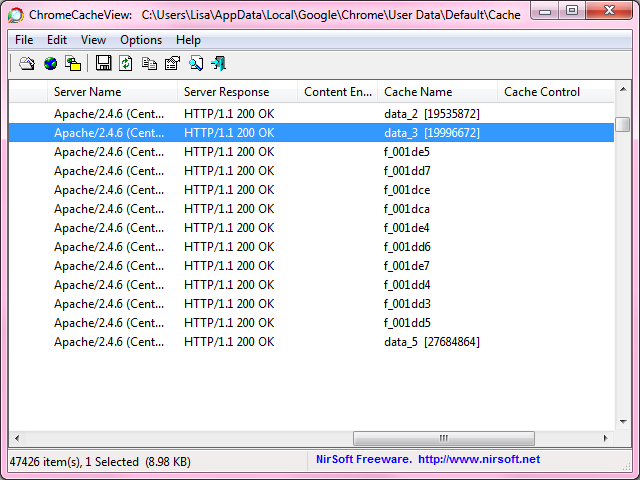This screenshot has height=480, width=640.
Task: Click the vertical scrollbar up arrow
Action: pyautogui.click(x=623, y=89)
